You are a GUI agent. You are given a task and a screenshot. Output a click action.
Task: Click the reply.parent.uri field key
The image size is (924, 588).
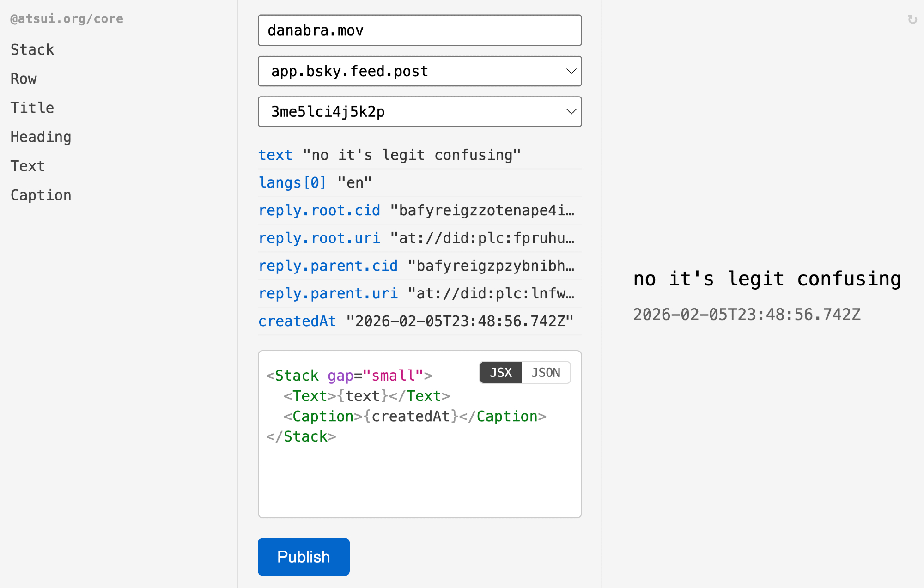pos(328,293)
